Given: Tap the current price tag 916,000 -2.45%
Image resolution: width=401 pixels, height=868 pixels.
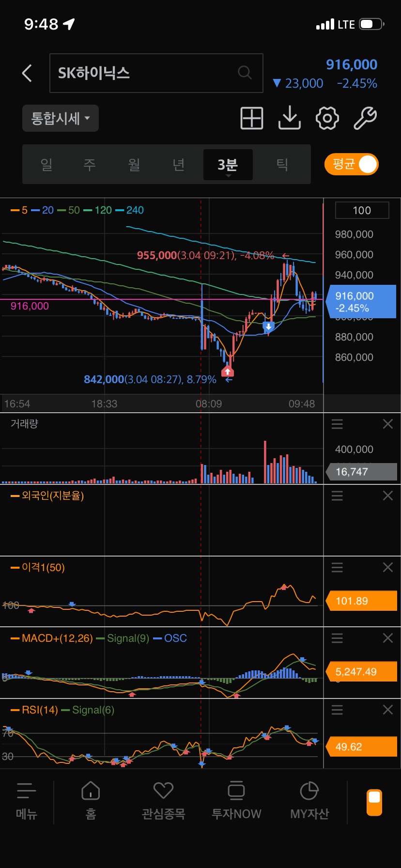Looking at the screenshot, I should (362, 302).
